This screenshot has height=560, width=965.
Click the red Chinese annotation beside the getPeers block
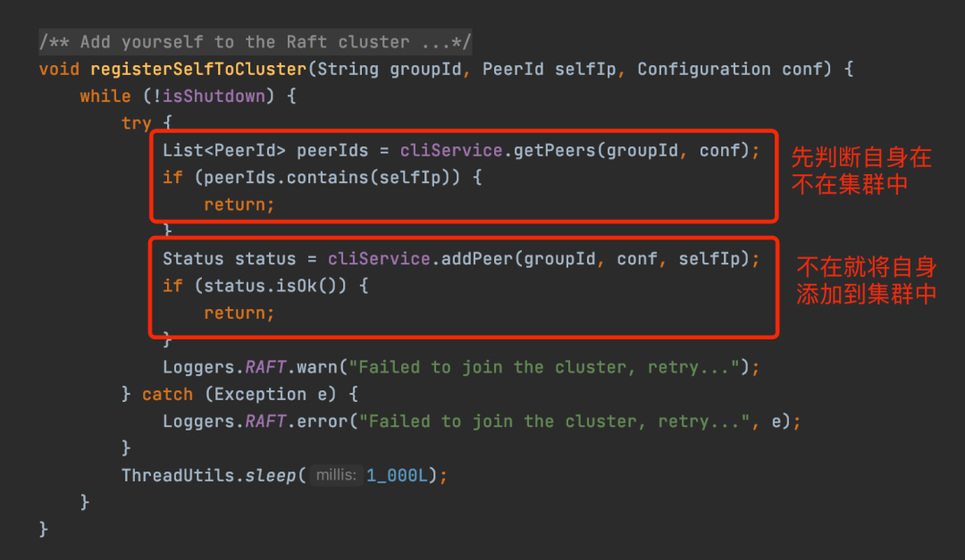coord(861,171)
